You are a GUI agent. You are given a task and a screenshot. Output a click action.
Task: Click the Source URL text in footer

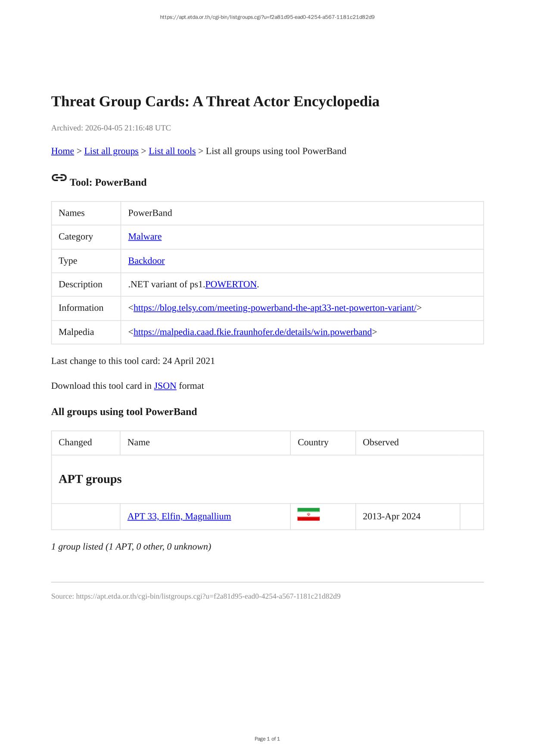coord(196,596)
